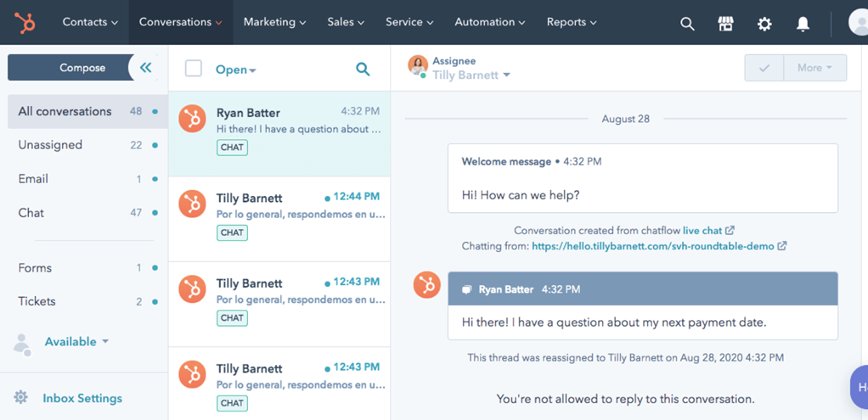This screenshot has width=868, height=420.
Task: Click the Inbox Settings gear icon
Action: 21,398
